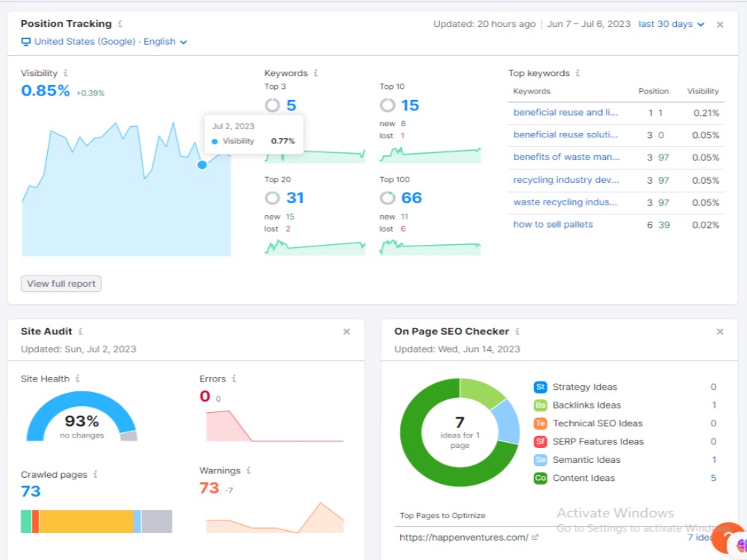Image resolution: width=747 pixels, height=560 pixels.
Task: Click the Content Ideas 'Co' icon
Action: pos(540,478)
